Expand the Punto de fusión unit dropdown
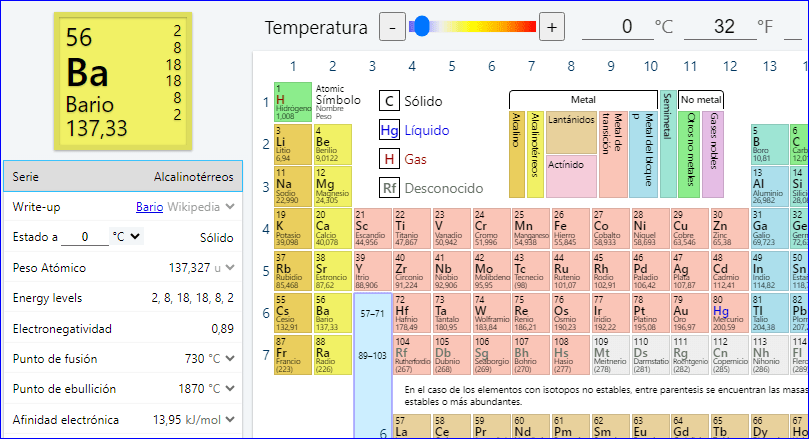The width and height of the screenshot is (809, 439). tap(230, 358)
